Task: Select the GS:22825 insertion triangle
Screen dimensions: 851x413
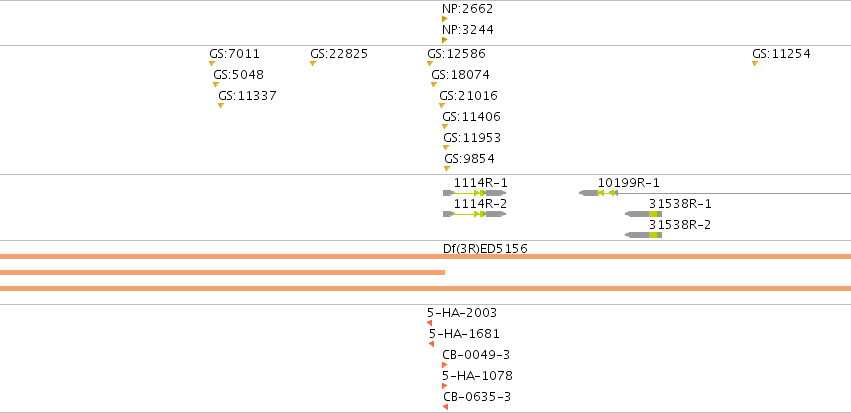Action: coord(313,63)
